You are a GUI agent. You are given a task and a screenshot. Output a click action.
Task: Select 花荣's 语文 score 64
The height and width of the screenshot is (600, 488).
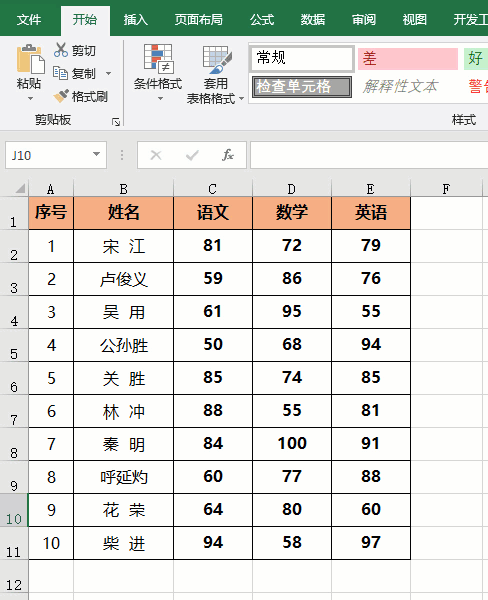[213, 510]
